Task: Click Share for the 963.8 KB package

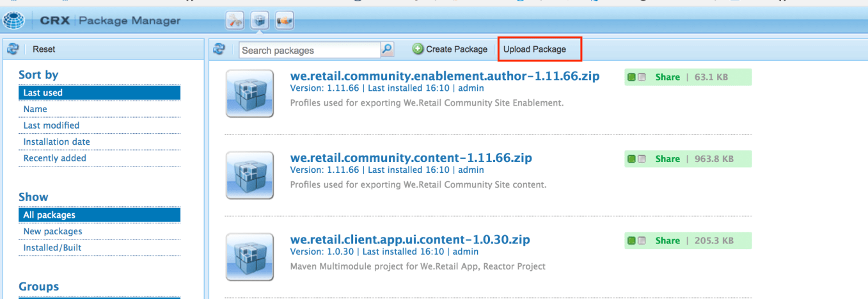Action: click(667, 159)
